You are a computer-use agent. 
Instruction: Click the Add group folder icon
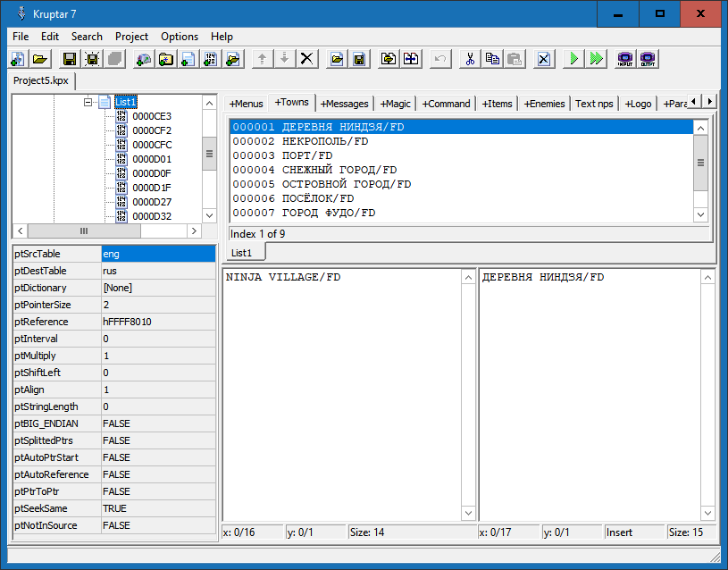(x=166, y=59)
